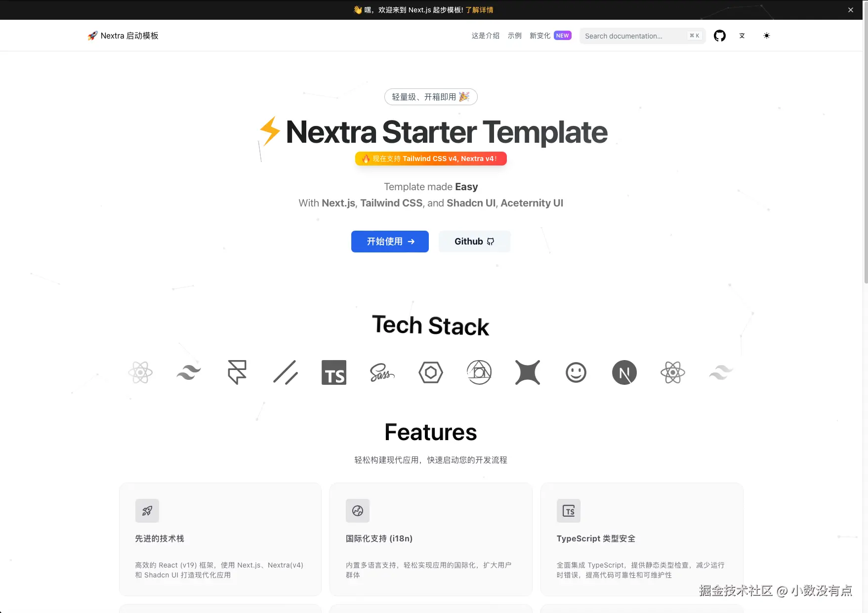Toggle the light/dark theme sun icon
The image size is (868, 613).
767,36
